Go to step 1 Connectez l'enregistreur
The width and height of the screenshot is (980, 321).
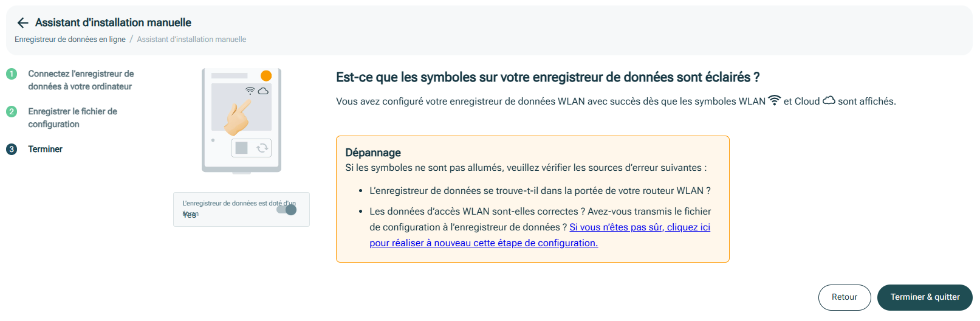pos(81,80)
